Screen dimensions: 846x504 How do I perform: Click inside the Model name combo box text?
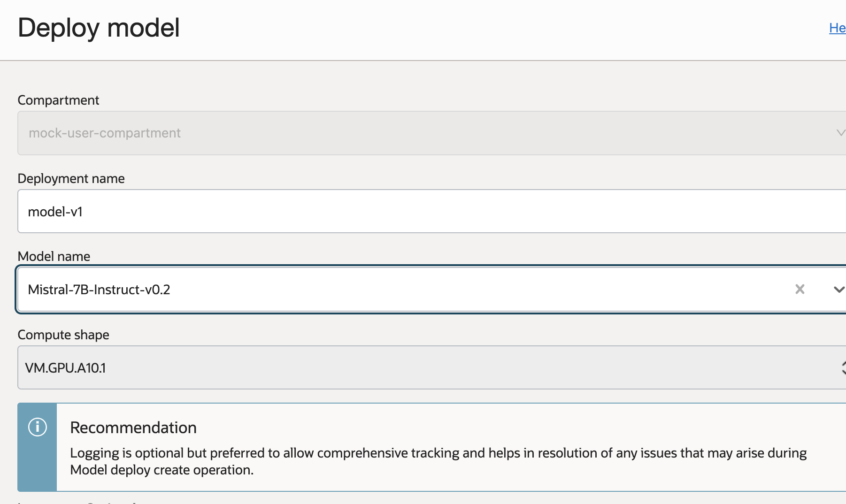click(x=376, y=290)
